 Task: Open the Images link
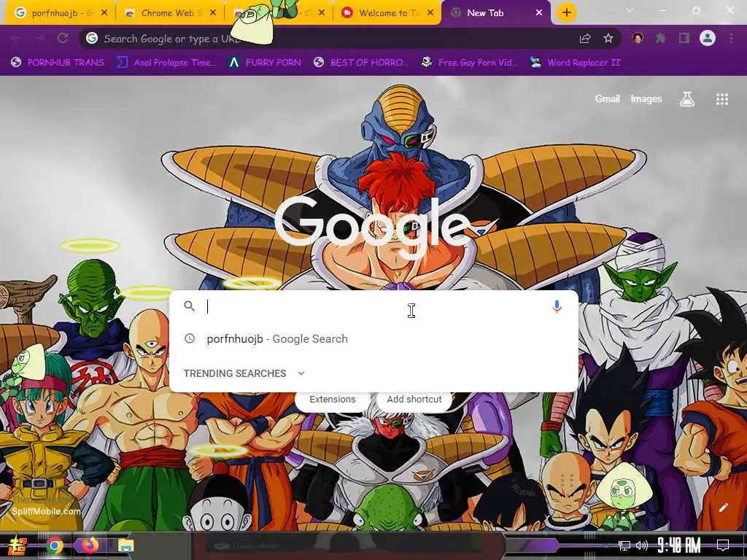646,99
